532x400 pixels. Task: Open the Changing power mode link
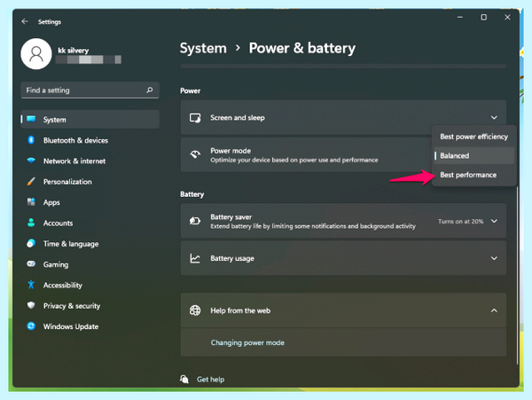click(247, 342)
